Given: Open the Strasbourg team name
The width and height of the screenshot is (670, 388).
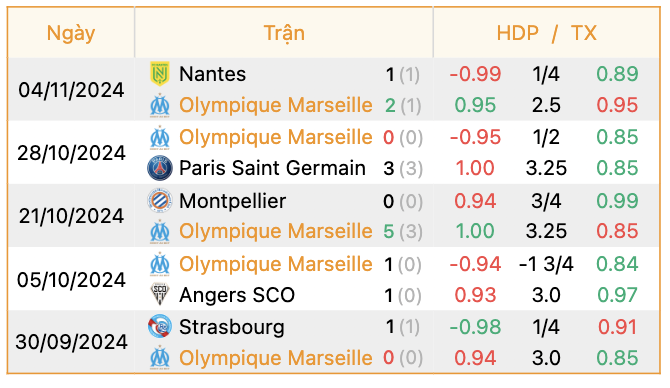Looking at the screenshot, I should [232, 327].
